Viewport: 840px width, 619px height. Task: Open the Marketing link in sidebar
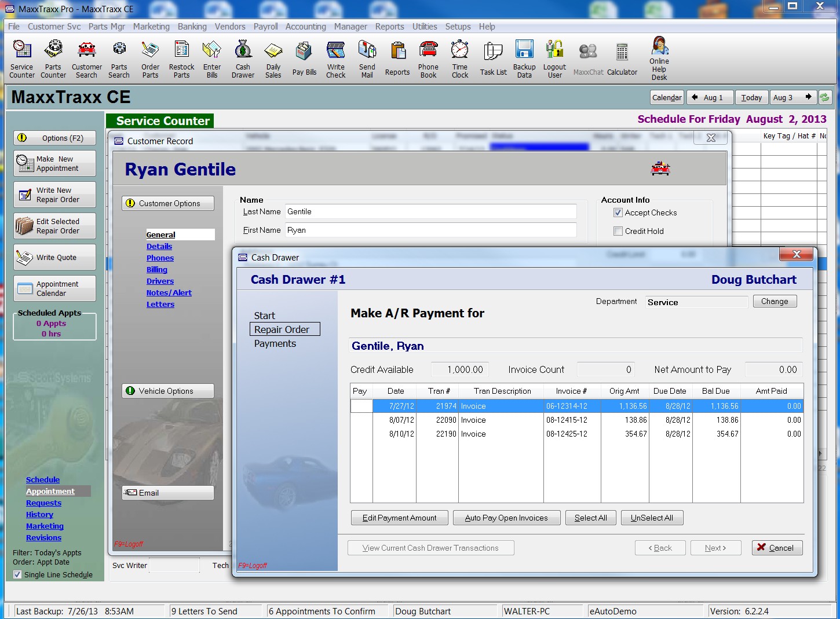tap(45, 526)
